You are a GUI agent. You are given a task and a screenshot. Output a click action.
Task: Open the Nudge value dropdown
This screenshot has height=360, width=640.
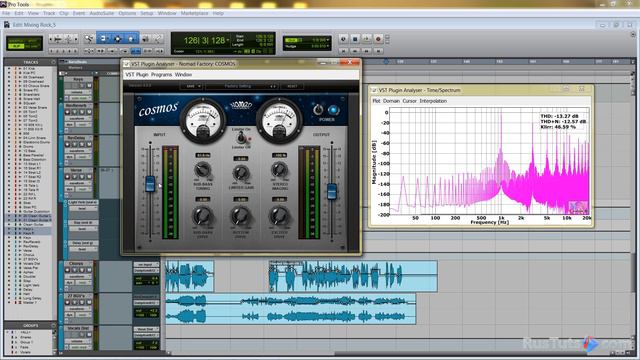pyautogui.click(x=329, y=47)
